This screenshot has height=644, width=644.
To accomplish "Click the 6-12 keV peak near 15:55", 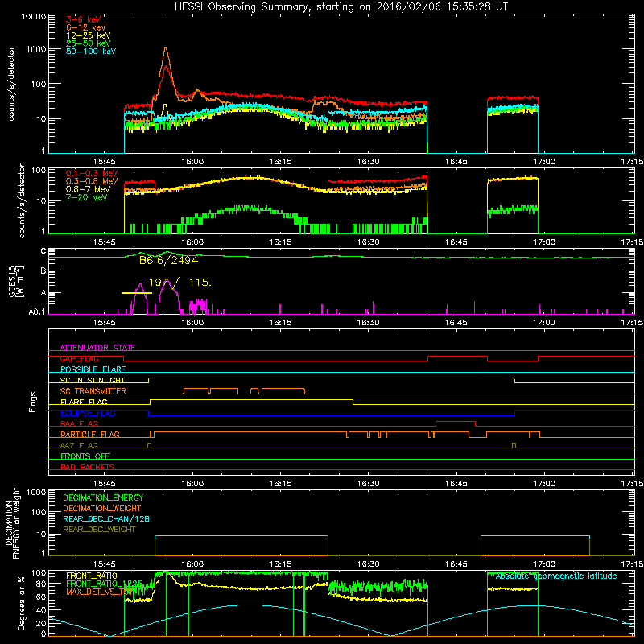I will (166, 48).
